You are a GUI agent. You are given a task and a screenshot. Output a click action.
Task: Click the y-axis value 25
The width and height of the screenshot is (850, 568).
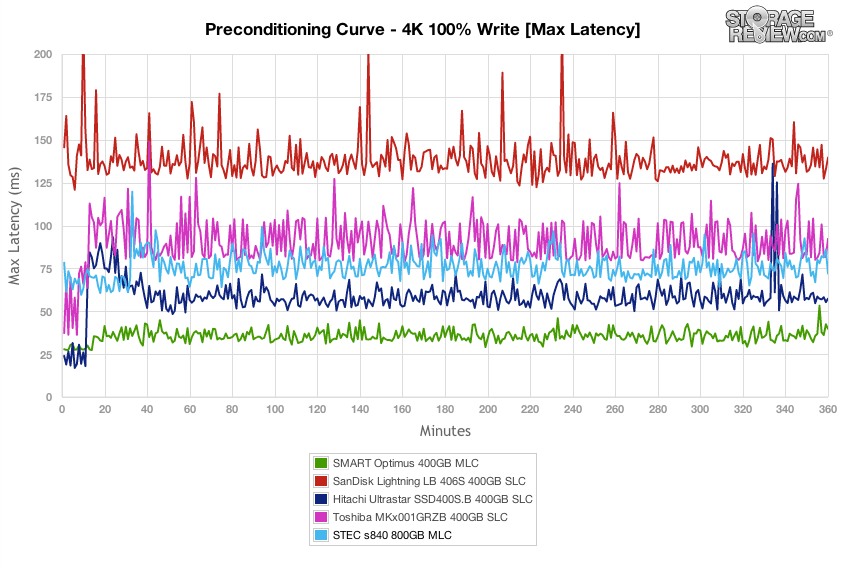(46, 355)
